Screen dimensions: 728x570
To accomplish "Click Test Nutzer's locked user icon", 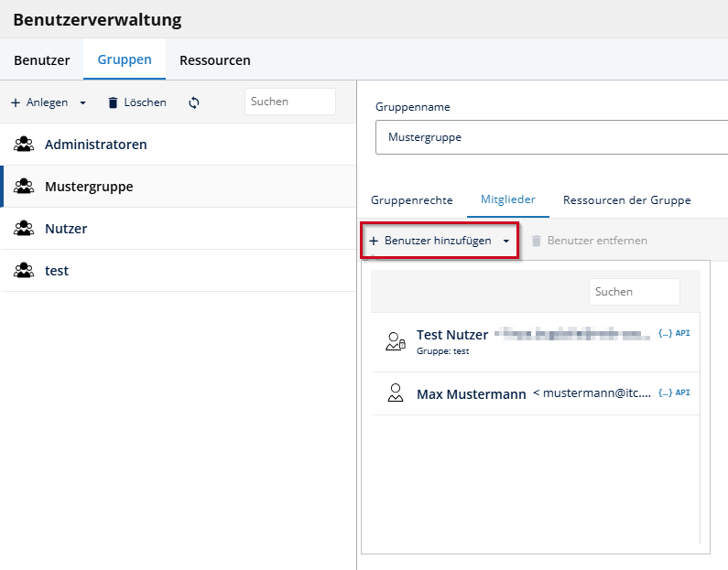I will (x=396, y=341).
